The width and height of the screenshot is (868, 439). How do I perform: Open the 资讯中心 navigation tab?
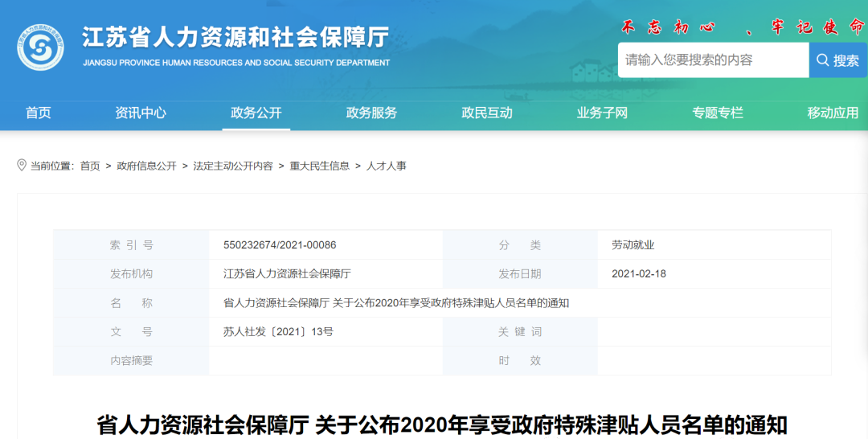[141, 113]
